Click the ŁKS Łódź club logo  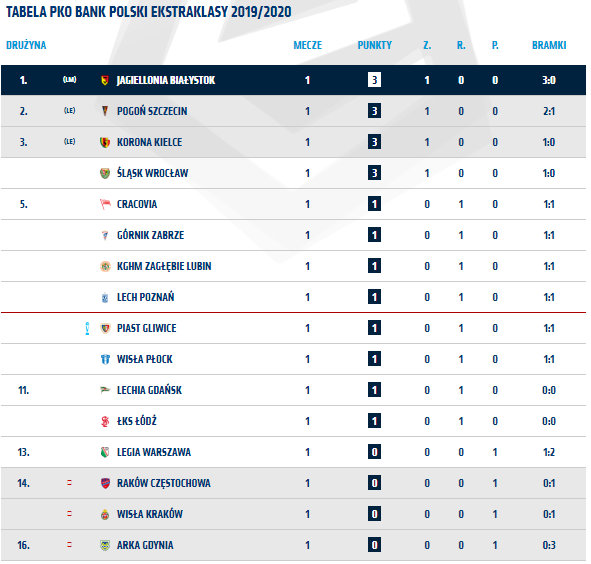[x=105, y=421]
